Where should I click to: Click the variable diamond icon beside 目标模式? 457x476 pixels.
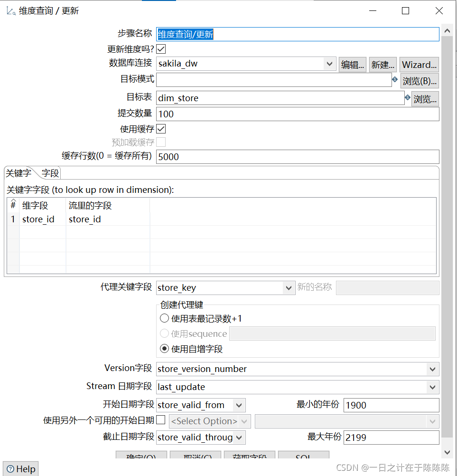point(395,79)
